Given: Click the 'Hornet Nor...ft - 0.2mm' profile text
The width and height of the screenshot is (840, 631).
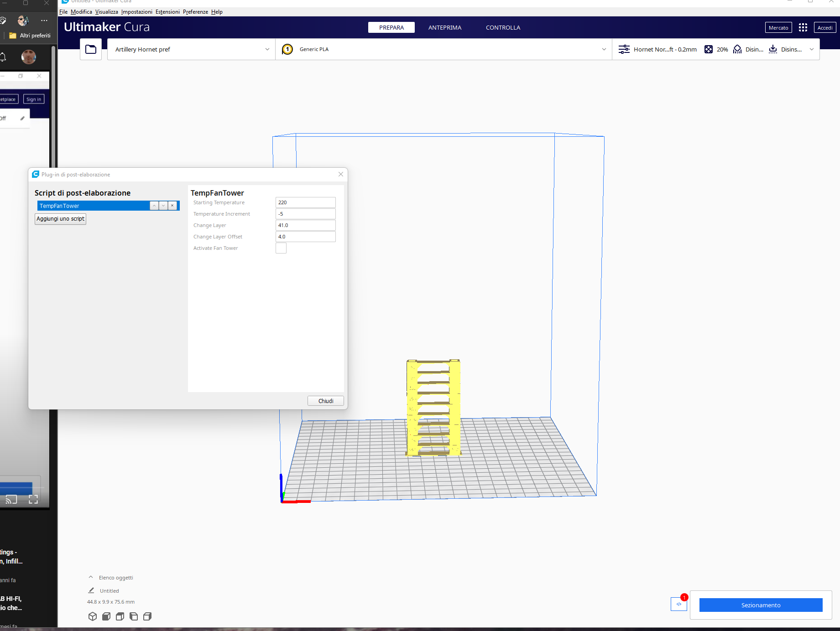Looking at the screenshot, I should pos(665,49).
